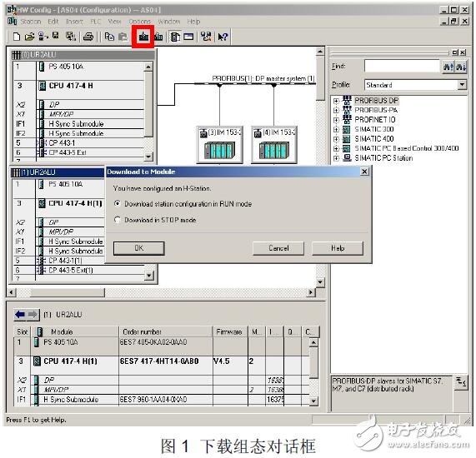Select CP 443-1 row in rack 0
Screen dimensions: 476x458
pyautogui.click(x=78, y=143)
